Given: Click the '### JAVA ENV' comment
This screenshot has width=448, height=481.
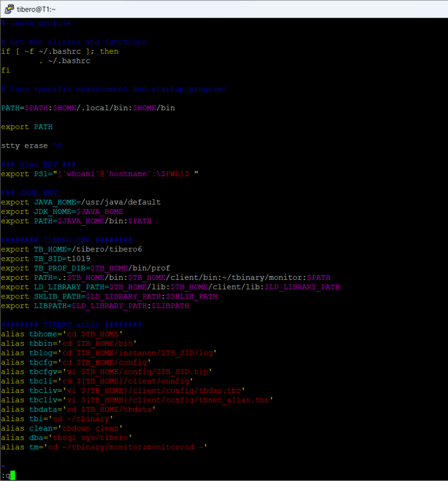Looking at the screenshot, I should pyautogui.click(x=29, y=193).
